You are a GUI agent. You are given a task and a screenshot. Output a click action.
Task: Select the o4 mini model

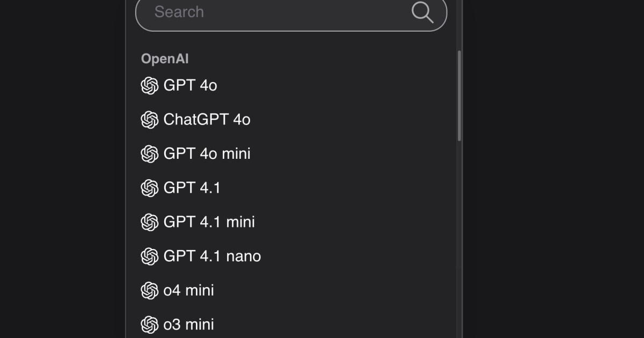(x=188, y=291)
